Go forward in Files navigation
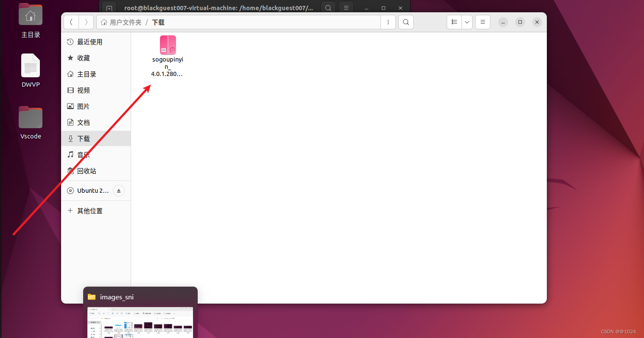 point(86,22)
